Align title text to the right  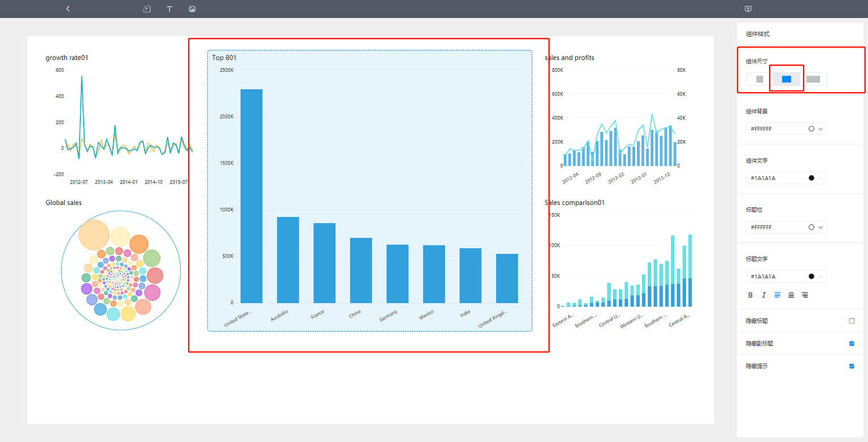pyautogui.click(x=805, y=295)
